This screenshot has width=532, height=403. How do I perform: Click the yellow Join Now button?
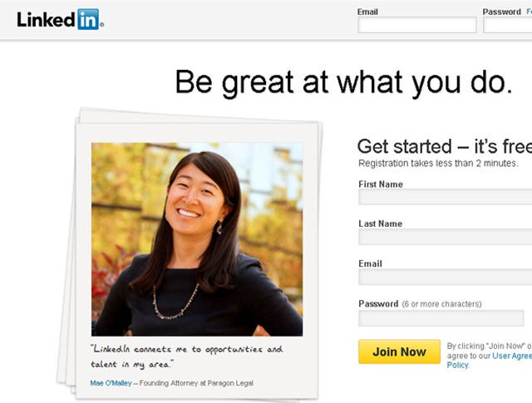tap(399, 351)
